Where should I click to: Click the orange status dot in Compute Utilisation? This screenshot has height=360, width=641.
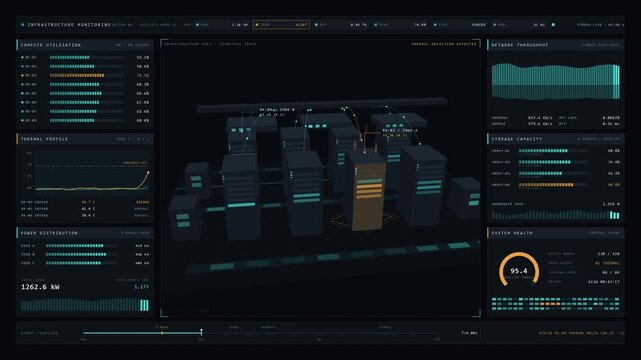click(22, 75)
